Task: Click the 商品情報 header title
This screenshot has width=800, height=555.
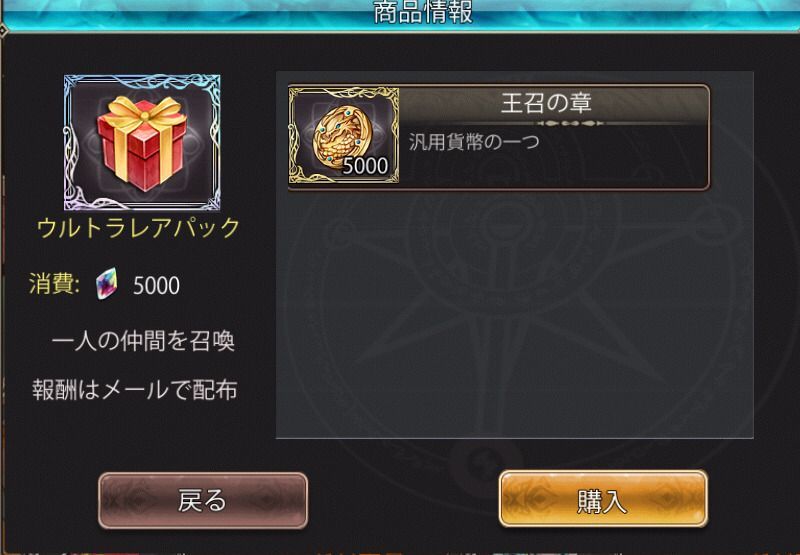Action: tap(423, 13)
